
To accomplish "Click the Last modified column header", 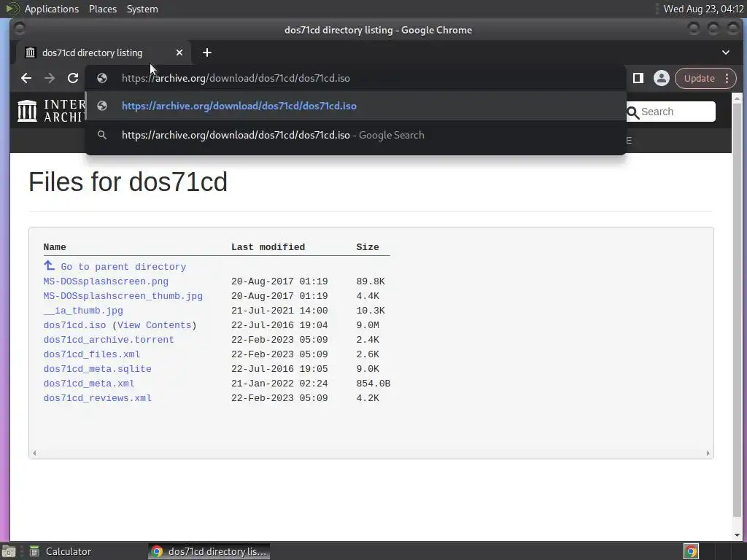I will coord(268,247).
